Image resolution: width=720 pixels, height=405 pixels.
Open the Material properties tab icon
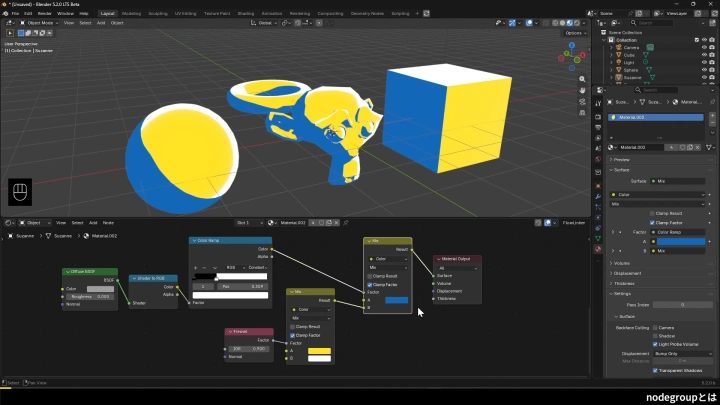598,249
